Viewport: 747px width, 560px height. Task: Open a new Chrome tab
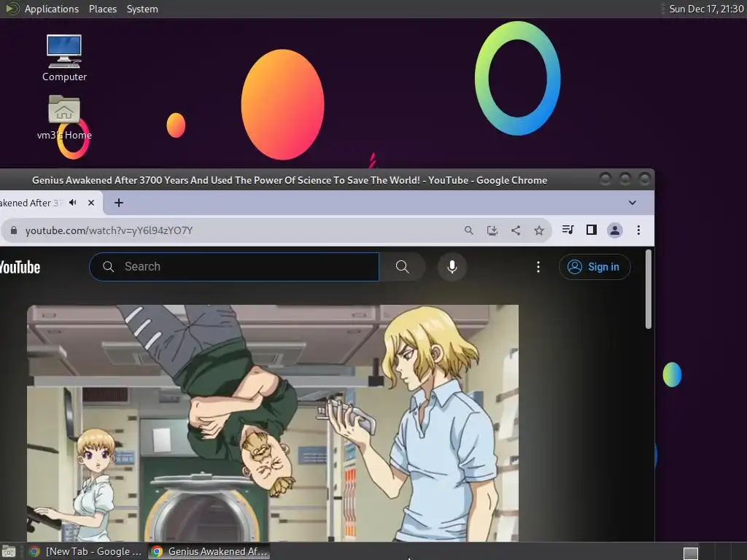click(x=119, y=203)
